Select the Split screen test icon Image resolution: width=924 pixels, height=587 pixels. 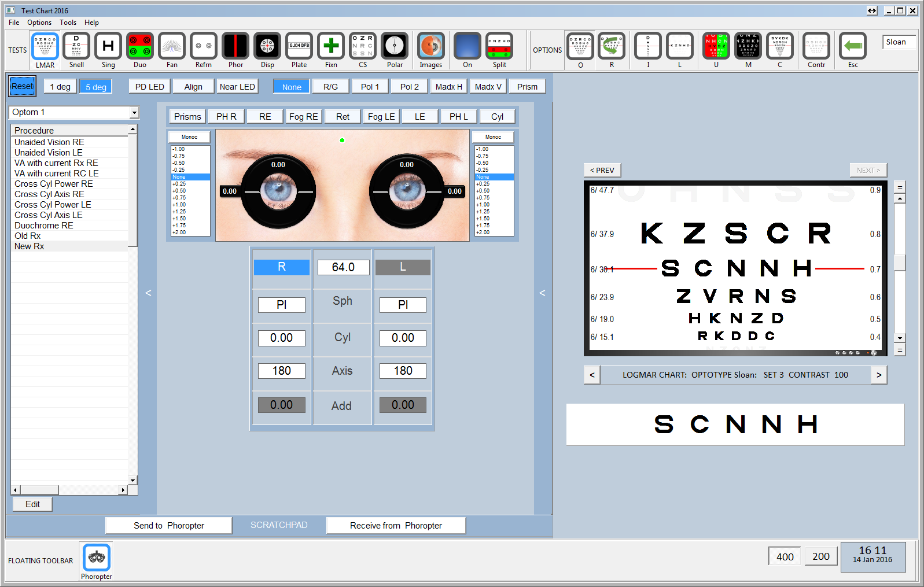click(499, 46)
